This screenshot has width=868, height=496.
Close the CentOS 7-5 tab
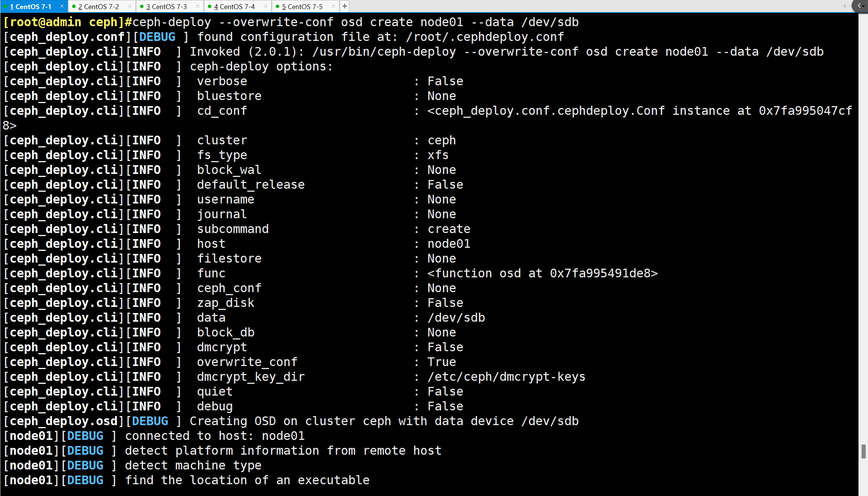(x=333, y=6)
